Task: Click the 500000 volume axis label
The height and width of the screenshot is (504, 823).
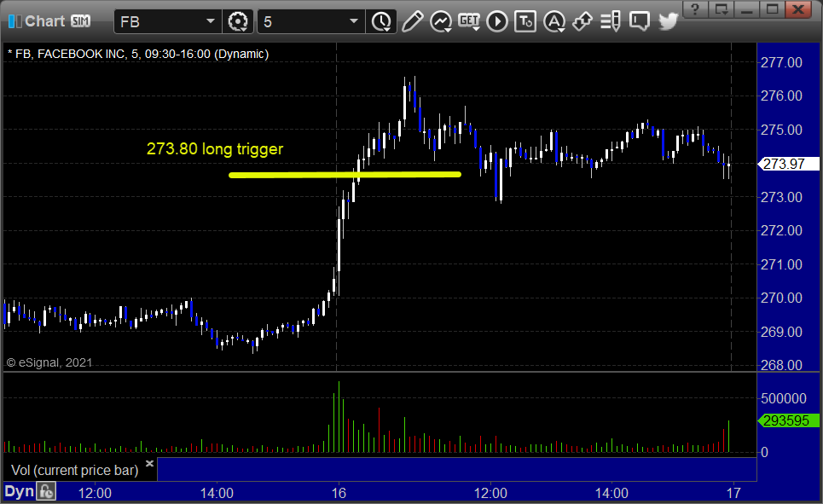Action: tap(784, 398)
